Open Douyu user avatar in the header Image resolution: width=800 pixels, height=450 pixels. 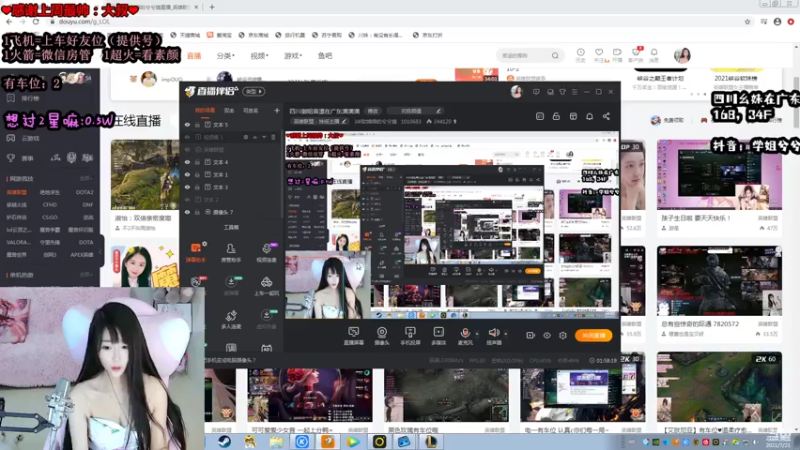(x=682, y=55)
